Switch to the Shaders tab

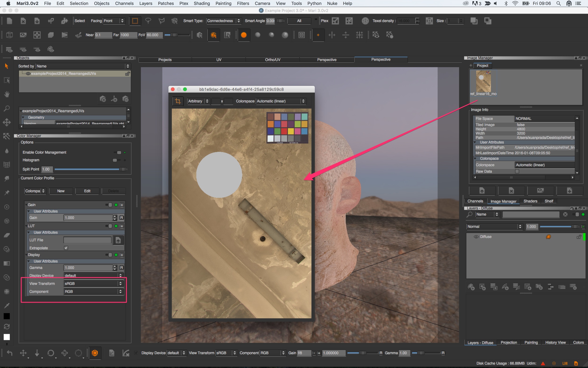(x=530, y=201)
